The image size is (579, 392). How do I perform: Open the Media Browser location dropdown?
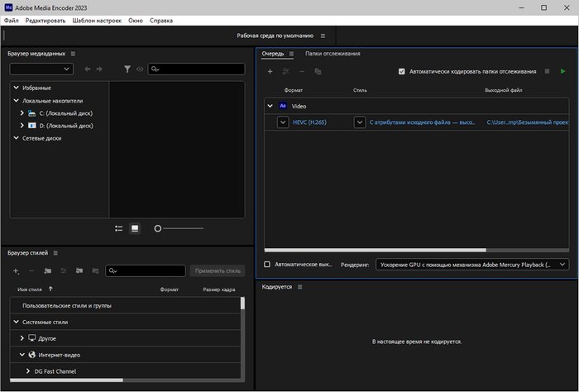41,69
